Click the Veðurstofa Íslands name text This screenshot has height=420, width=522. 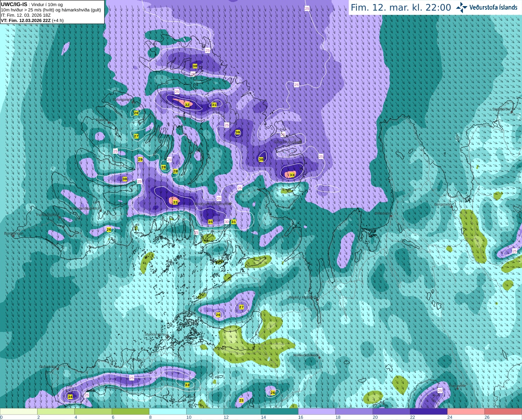[493, 7]
